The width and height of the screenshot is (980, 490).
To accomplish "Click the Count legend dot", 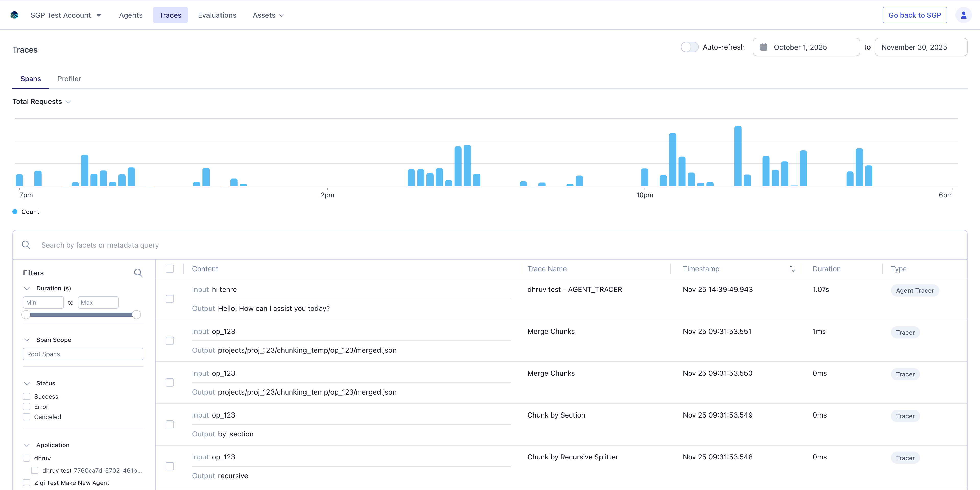I will [15, 212].
